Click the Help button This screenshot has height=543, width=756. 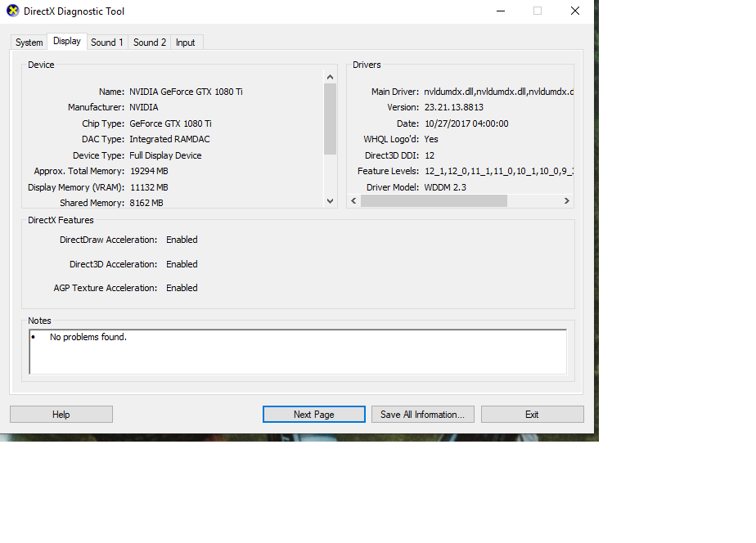pyautogui.click(x=61, y=415)
